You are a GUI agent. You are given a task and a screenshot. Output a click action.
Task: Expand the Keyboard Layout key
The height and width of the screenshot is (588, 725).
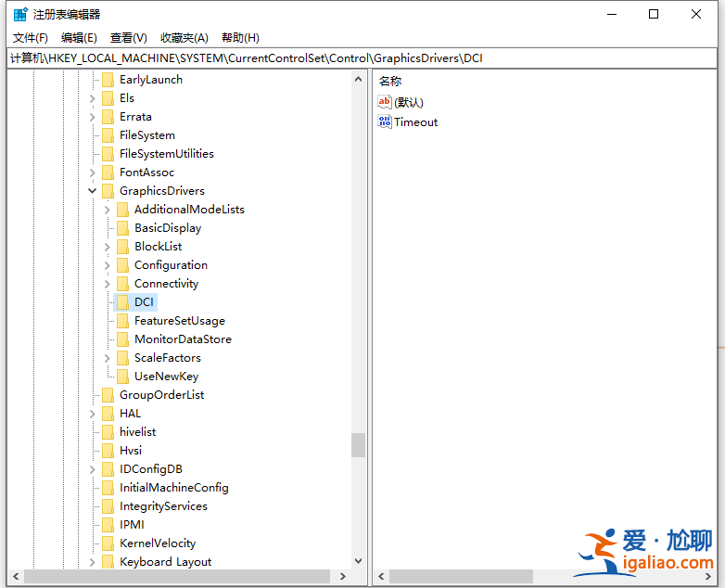point(92,562)
